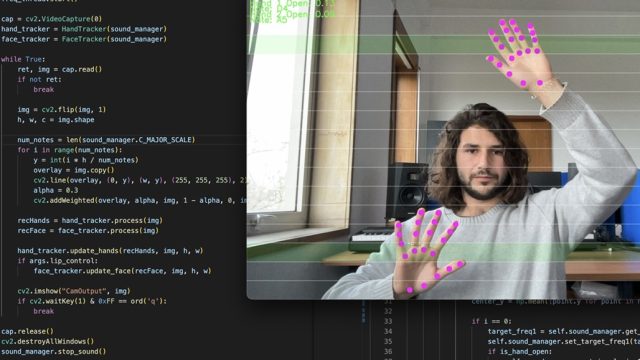Click the HandTracker class name
The image size is (640, 360).
point(84,29)
